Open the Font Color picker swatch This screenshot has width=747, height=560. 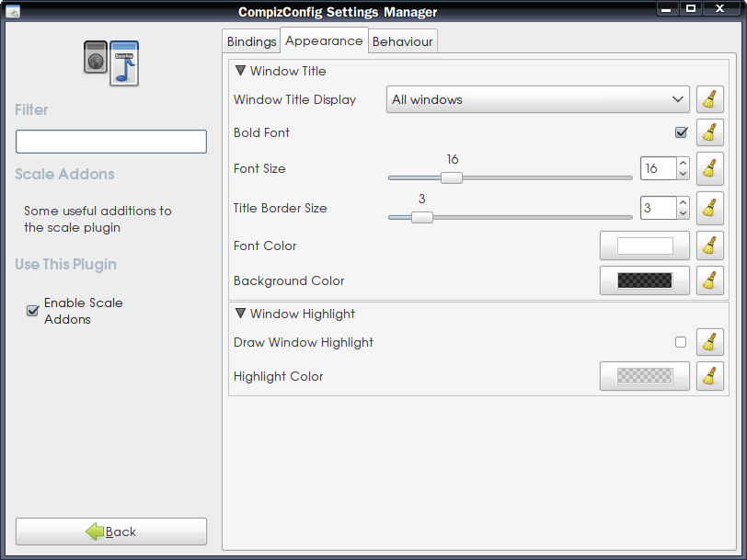pyautogui.click(x=645, y=246)
